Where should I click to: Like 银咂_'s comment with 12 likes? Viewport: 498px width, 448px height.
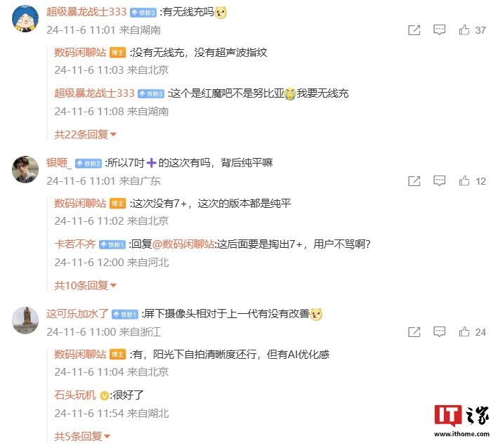[x=464, y=180]
